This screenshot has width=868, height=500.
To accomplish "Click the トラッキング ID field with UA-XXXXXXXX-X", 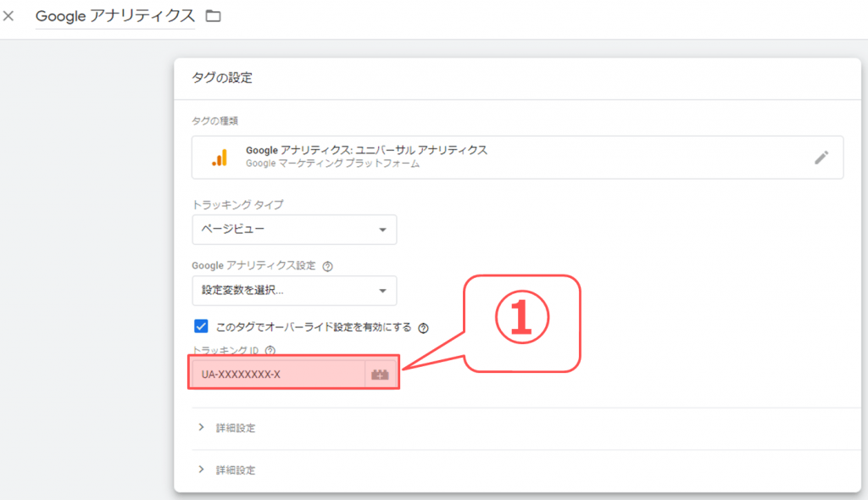I will (278, 374).
